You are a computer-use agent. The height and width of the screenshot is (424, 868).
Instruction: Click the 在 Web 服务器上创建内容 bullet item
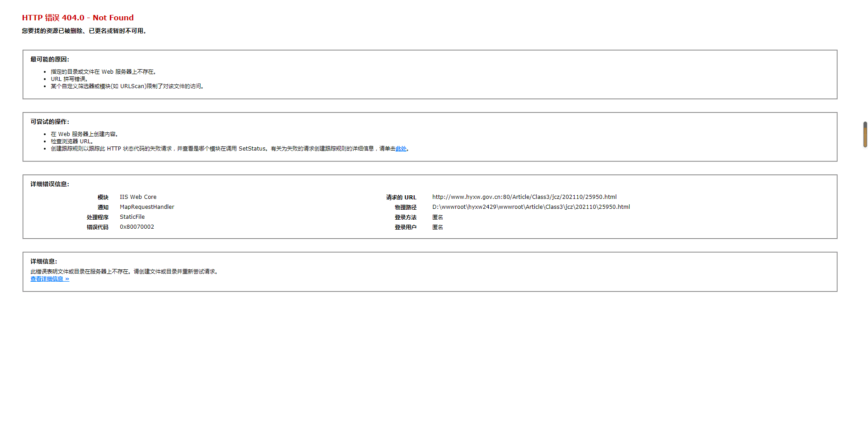pyautogui.click(x=84, y=134)
